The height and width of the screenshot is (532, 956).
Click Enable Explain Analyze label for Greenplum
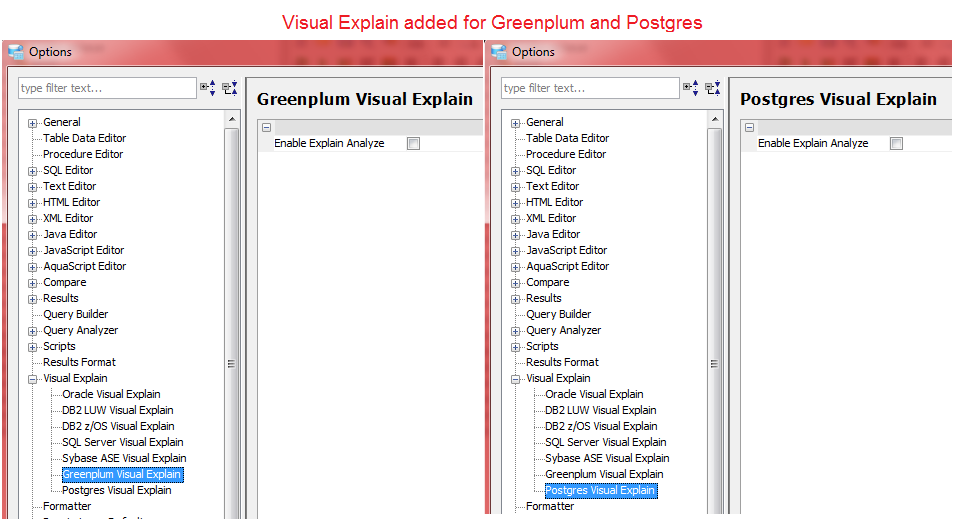[329, 143]
